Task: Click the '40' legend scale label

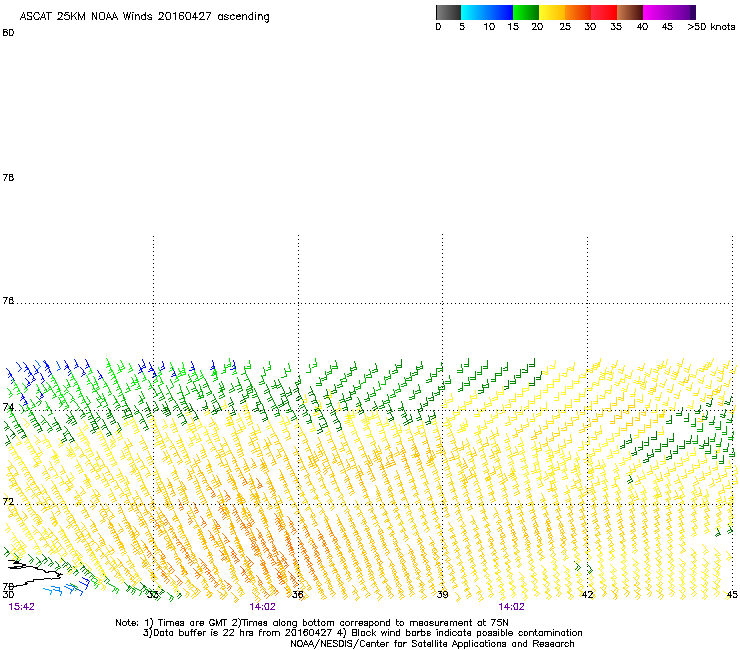Action: 642,27
